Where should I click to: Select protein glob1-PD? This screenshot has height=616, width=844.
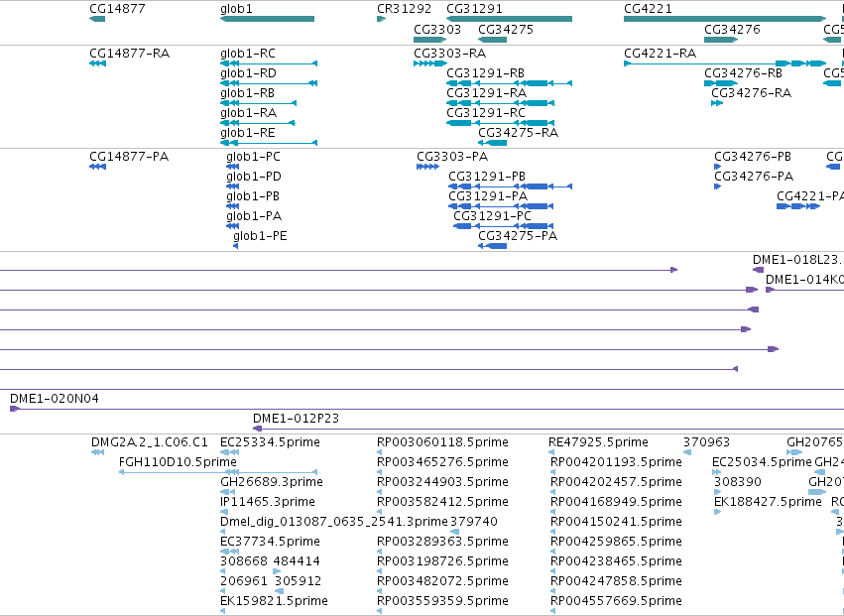pyautogui.click(x=232, y=186)
